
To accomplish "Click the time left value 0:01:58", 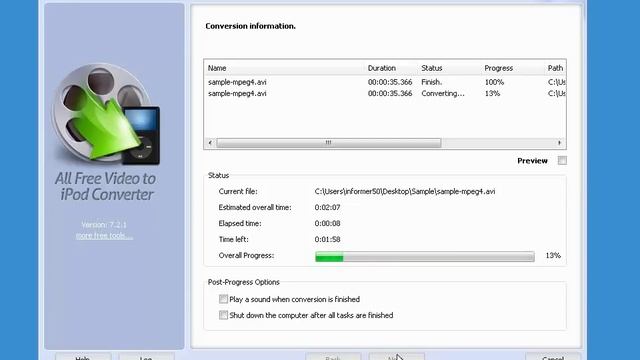I will click(x=327, y=239).
